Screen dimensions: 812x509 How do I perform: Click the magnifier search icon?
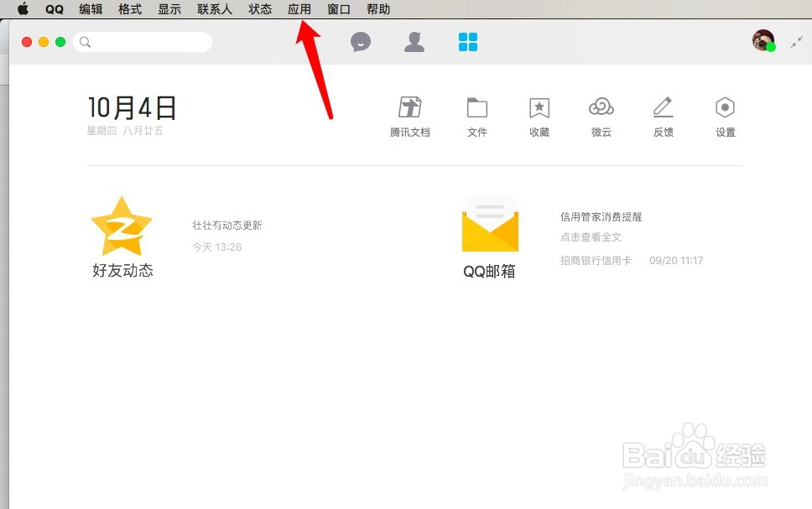click(x=85, y=42)
